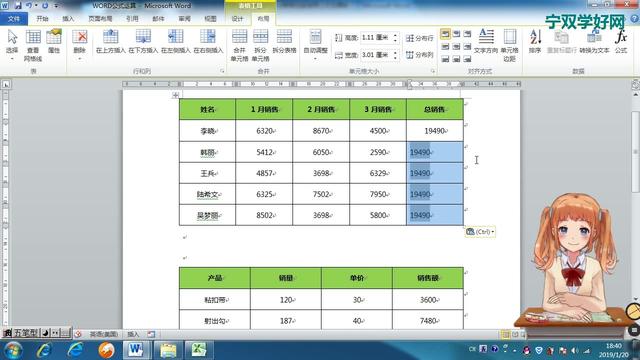Click the Save icon in quick access toolbar
This screenshot has width=640, height=360.
coord(18,6)
